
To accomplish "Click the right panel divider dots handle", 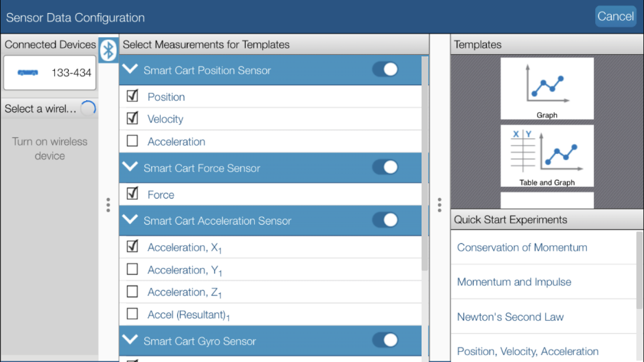I will (x=439, y=205).
